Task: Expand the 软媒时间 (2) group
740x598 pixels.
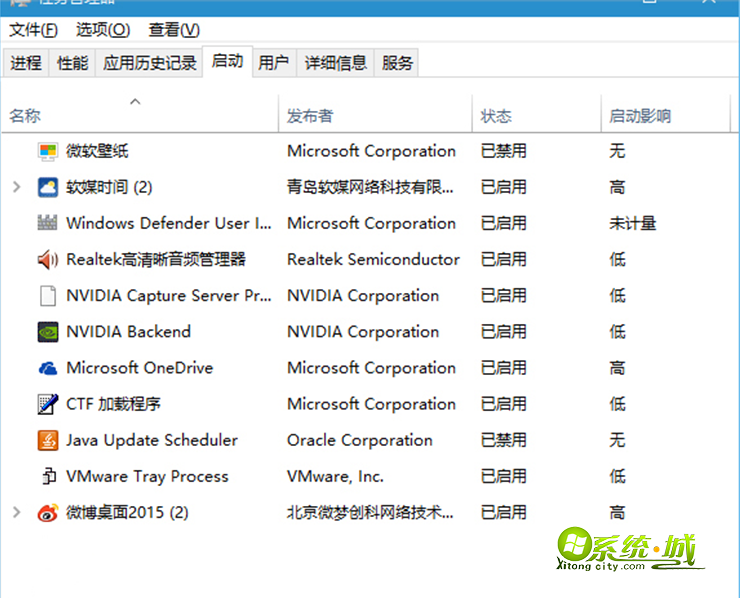Action: [x=17, y=187]
